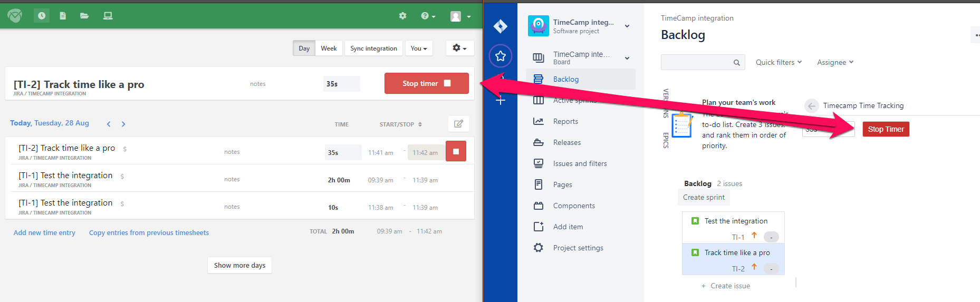Click Show more days button
980x302 pixels.
pos(240,265)
